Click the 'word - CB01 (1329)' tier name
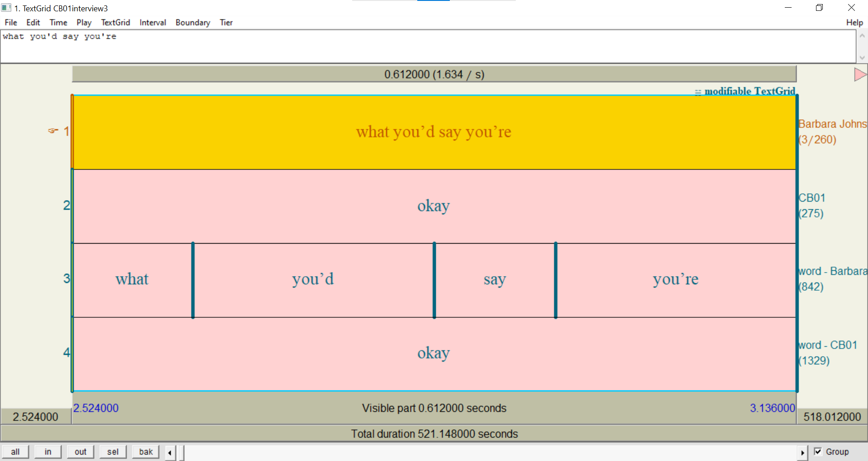868x461 pixels. [827, 353]
